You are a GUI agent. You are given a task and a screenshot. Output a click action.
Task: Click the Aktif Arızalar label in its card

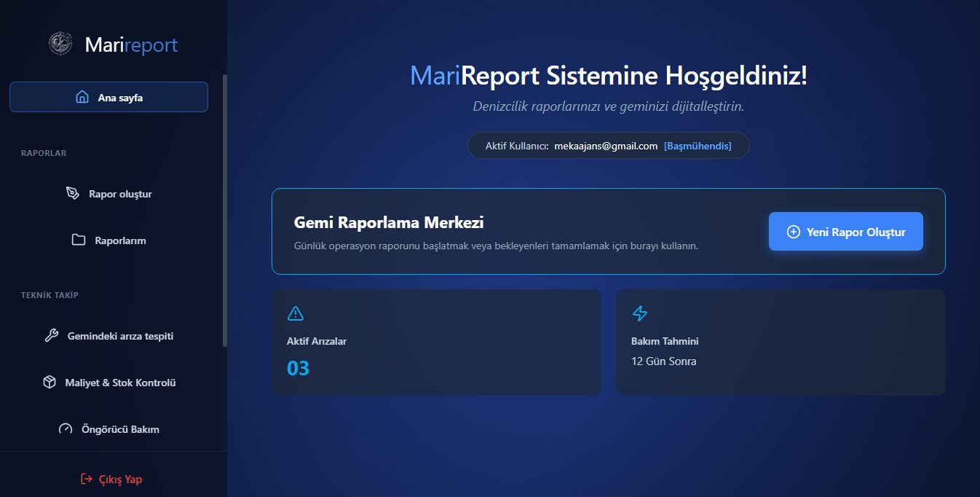(x=317, y=341)
